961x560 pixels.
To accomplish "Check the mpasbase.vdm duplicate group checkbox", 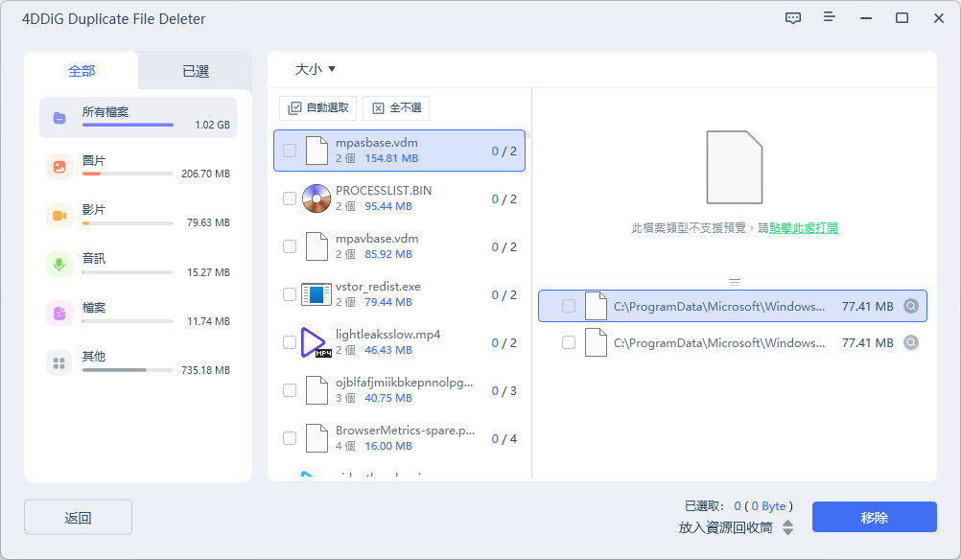I will pos(290,151).
